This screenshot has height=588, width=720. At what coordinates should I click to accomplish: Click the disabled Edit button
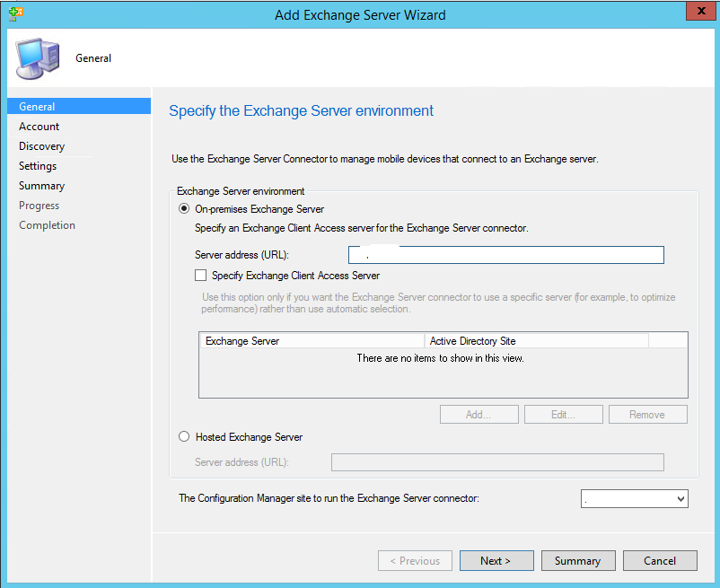pos(563,414)
